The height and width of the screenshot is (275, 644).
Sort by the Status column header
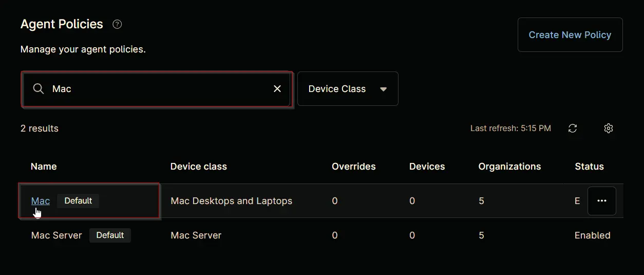[x=589, y=167]
